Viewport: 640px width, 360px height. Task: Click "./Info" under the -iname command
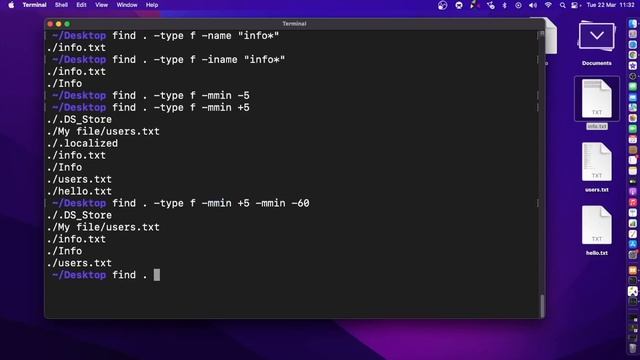64,83
